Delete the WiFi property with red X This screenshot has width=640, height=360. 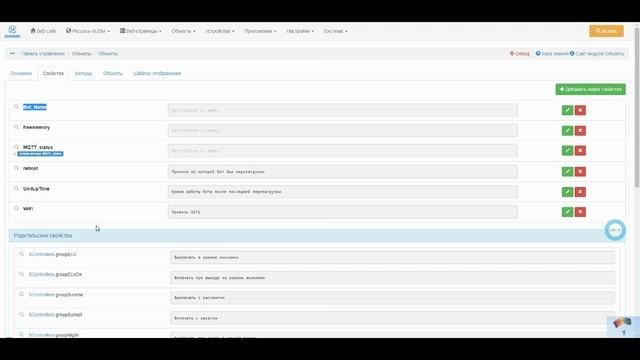click(580, 212)
